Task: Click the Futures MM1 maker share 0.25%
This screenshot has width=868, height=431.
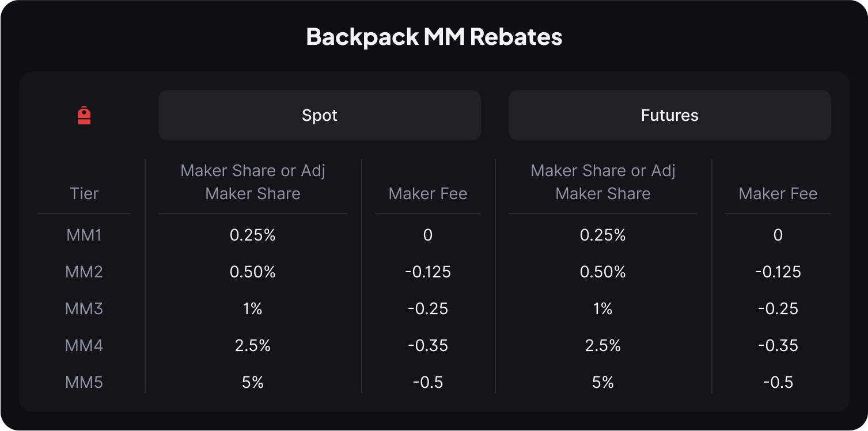Action: (603, 235)
